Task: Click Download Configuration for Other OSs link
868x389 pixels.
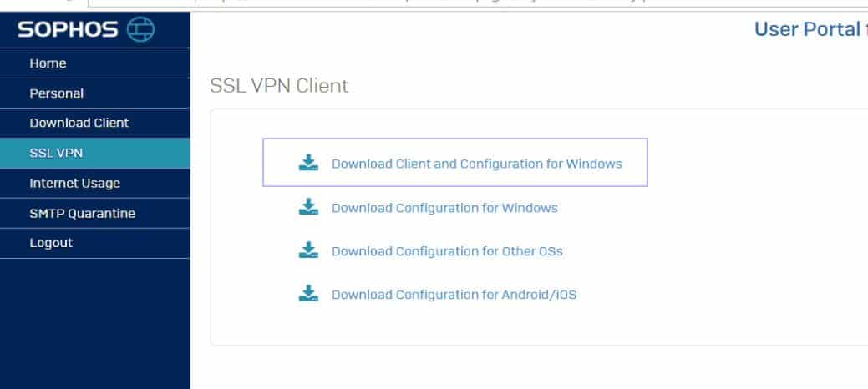Action: coord(447,251)
